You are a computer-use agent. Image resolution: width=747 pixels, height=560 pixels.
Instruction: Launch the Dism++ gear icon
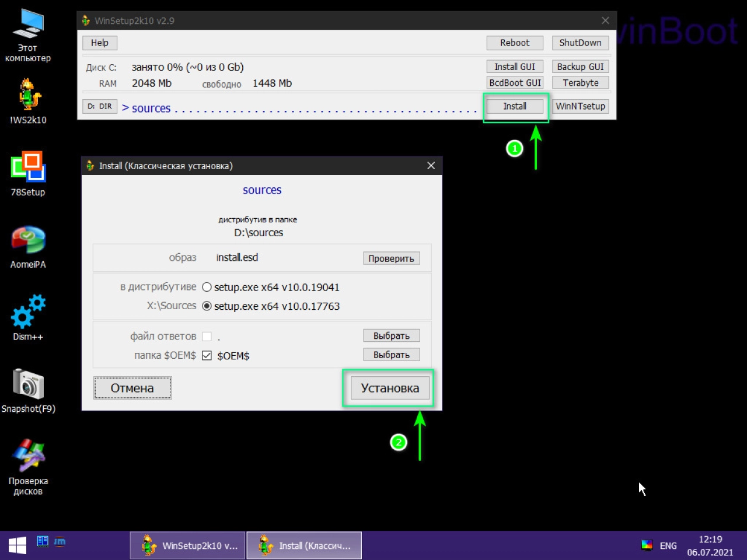pos(28,318)
